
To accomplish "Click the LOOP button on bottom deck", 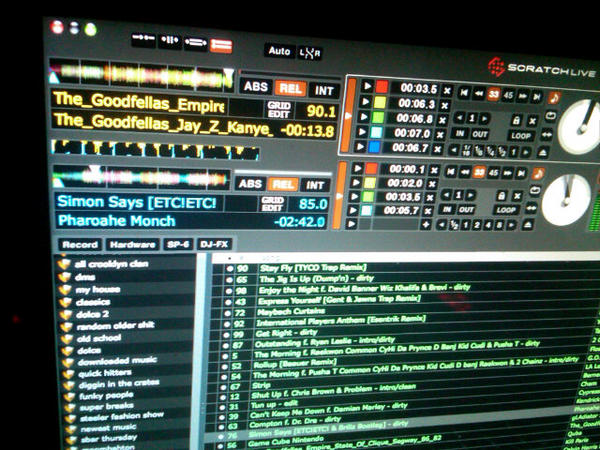I will (x=506, y=210).
